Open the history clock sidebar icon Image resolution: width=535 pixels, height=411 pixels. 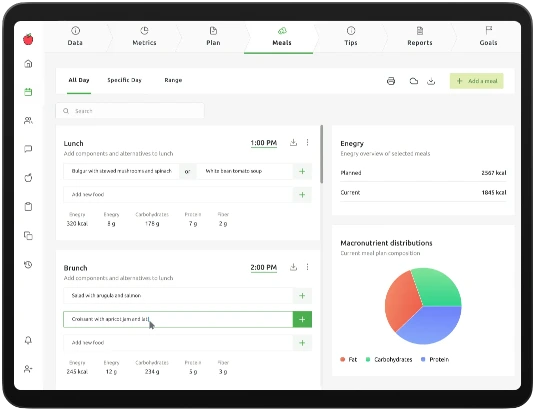click(x=28, y=264)
